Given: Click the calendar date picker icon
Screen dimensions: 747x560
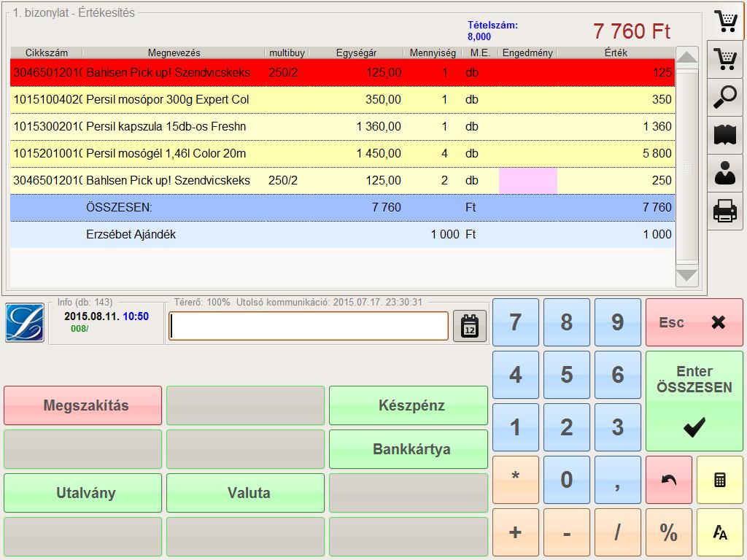Looking at the screenshot, I should click(470, 326).
